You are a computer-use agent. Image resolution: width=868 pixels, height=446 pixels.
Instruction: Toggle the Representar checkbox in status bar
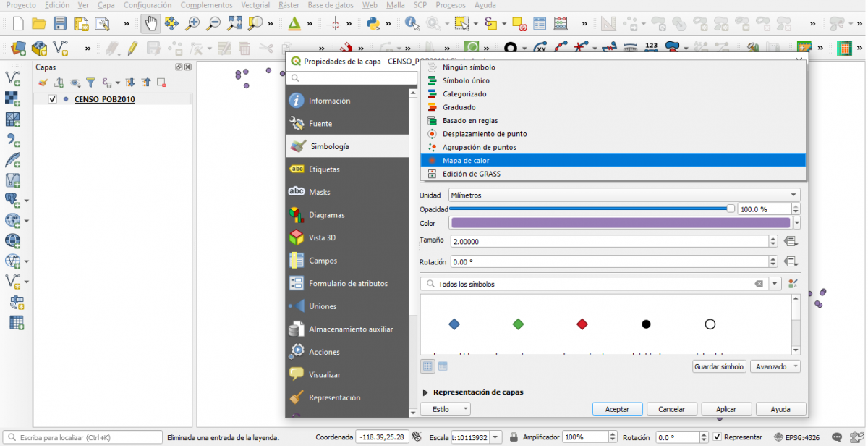click(717, 437)
